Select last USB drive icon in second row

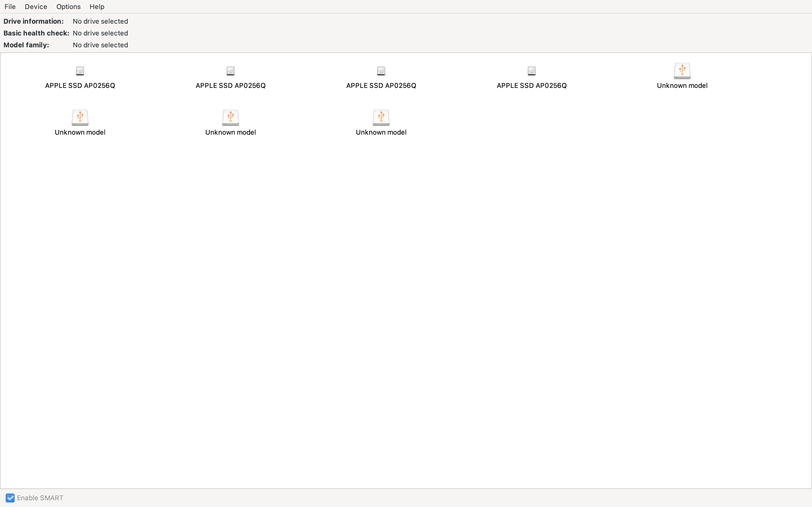click(x=381, y=117)
